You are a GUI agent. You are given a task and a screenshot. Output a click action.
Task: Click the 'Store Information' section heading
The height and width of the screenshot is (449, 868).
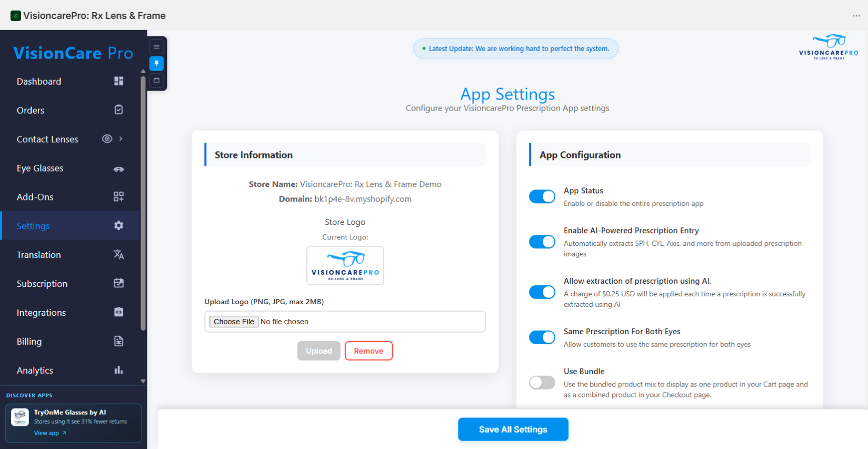tap(254, 155)
